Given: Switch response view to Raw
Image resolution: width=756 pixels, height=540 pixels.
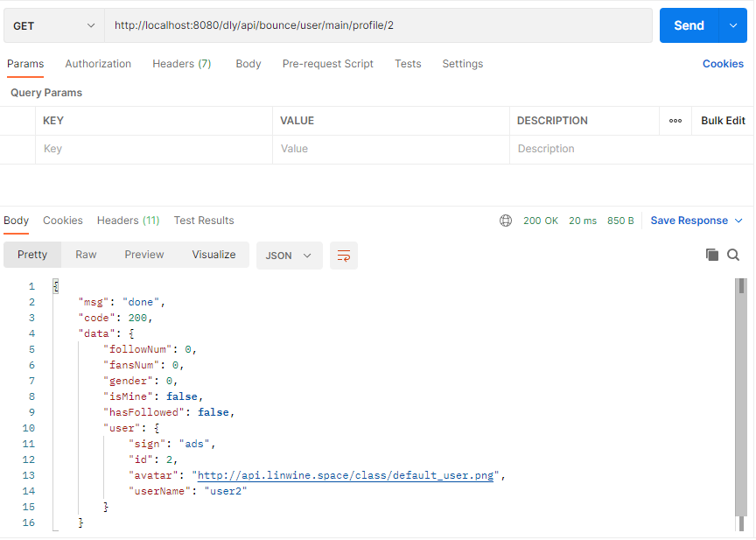Looking at the screenshot, I should 86,255.
